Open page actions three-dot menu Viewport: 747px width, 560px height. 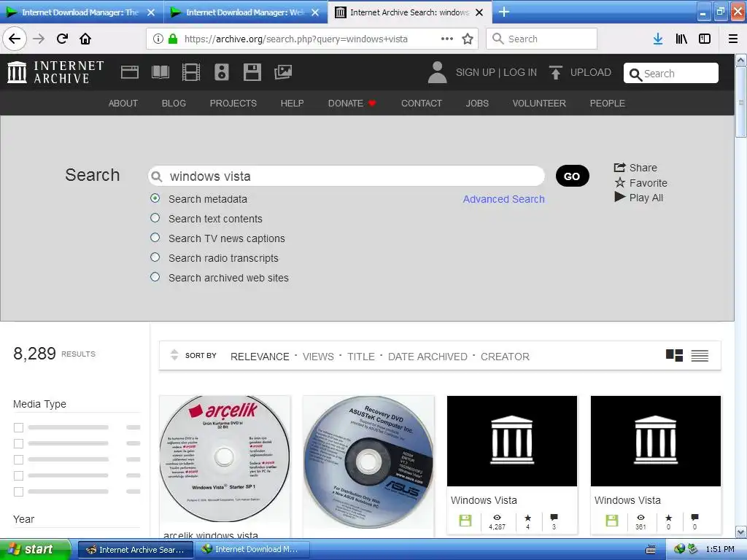(x=447, y=39)
